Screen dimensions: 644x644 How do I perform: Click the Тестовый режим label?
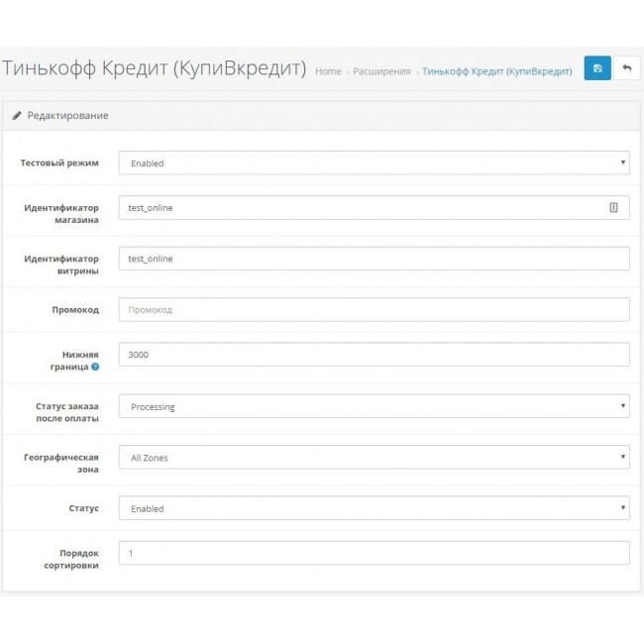(59, 162)
